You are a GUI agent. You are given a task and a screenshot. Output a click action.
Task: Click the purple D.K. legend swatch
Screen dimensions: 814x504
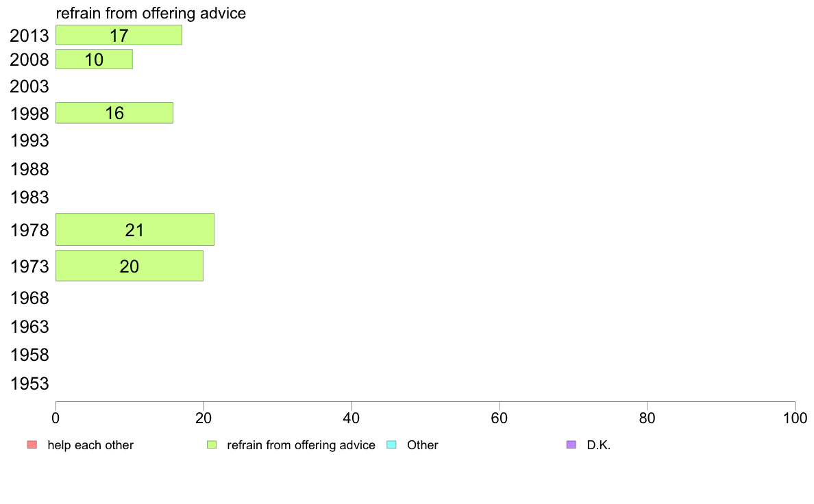[x=571, y=445]
